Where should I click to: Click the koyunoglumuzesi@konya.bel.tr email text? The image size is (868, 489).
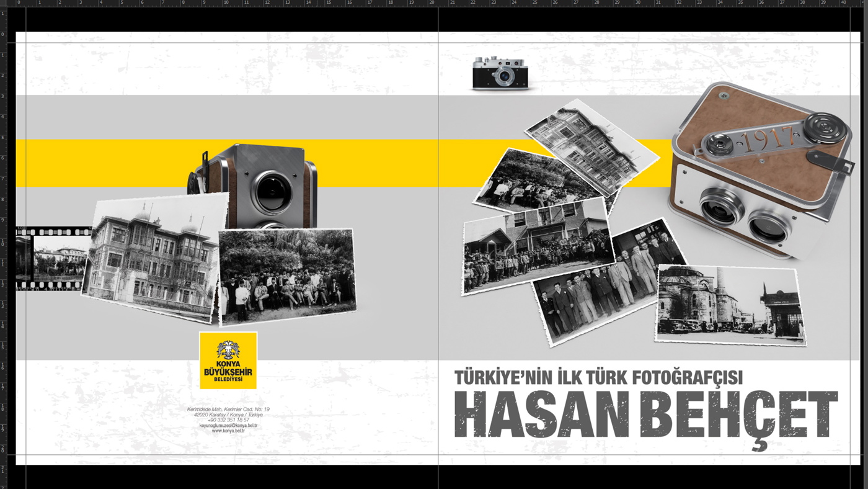coord(228,426)
